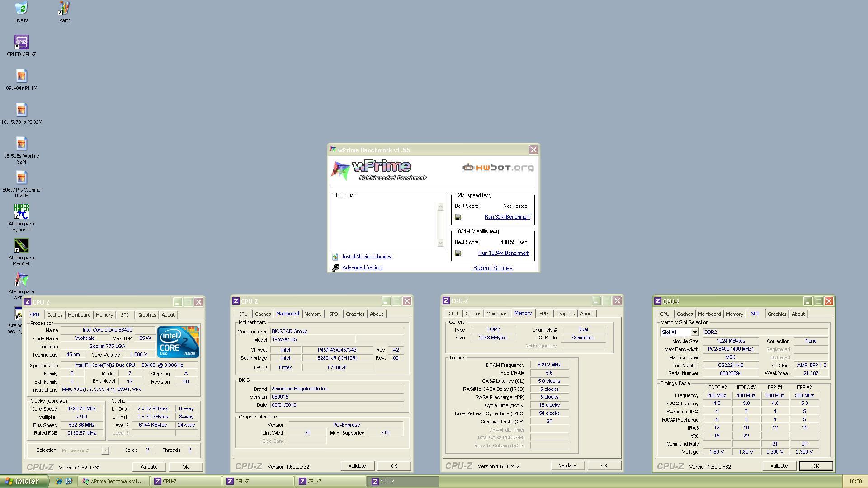Click the Submit Scores link

(x=493, y=268)
